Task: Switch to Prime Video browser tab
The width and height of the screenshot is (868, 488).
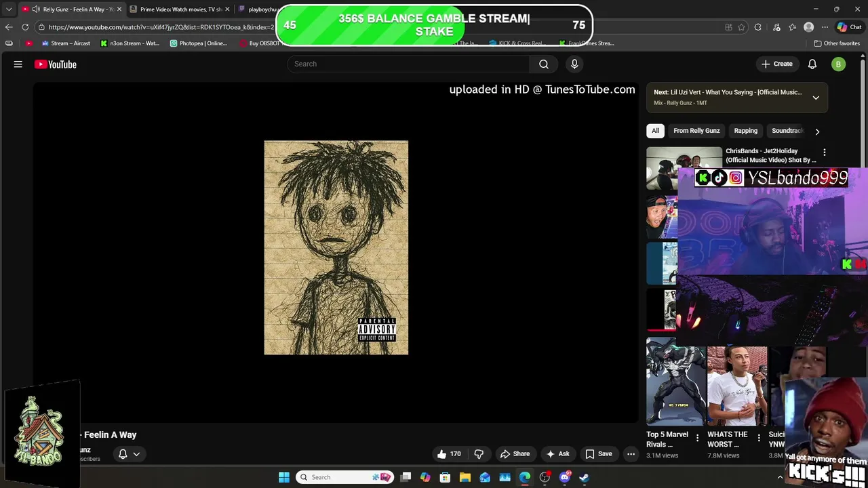Action: click(x=180, y=9)
